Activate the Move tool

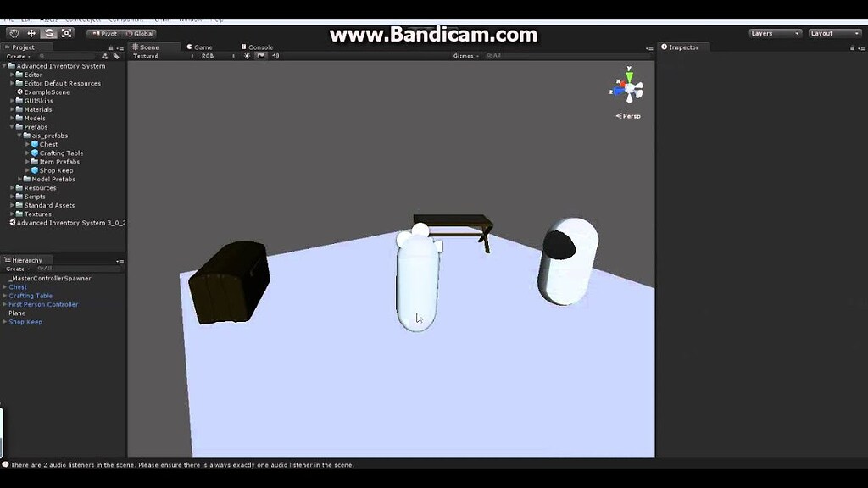click(31, 33)
